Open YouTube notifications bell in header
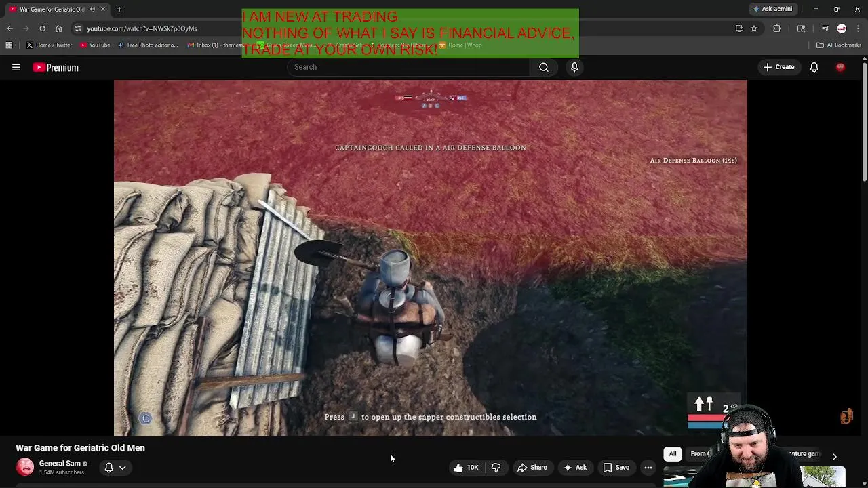 click(814, 67)
